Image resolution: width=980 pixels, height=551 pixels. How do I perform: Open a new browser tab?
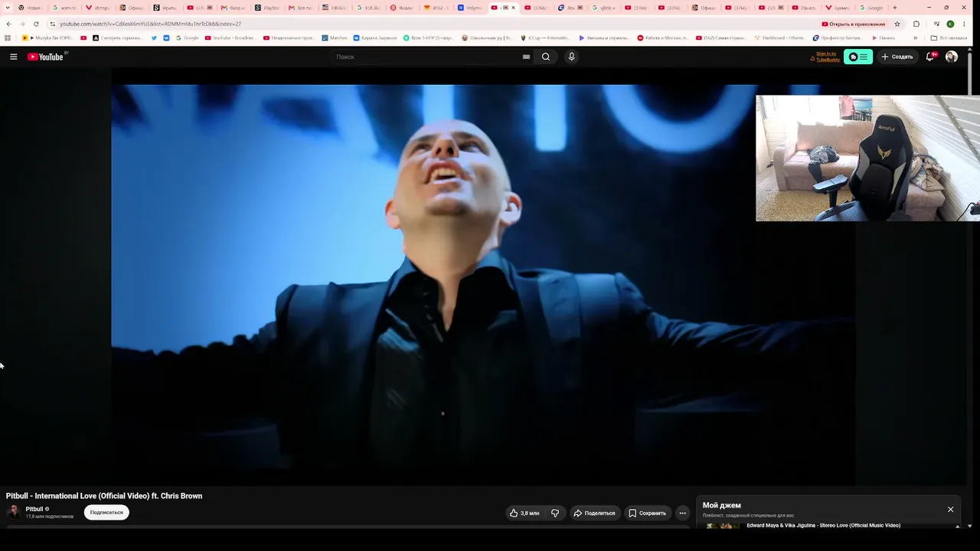pos(895,8)
